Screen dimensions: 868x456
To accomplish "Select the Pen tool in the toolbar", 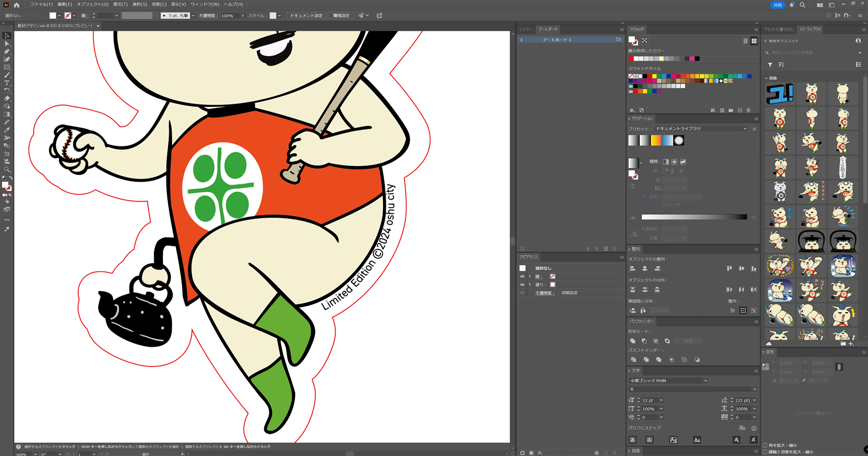I will pos(7,52).
